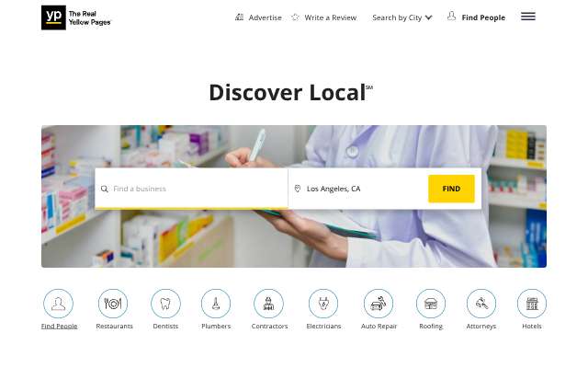Image resolution: width=588 pixels, height=368 pixels.
Task: Open the Roofing house icon
Action: click(x=431, y=304)
